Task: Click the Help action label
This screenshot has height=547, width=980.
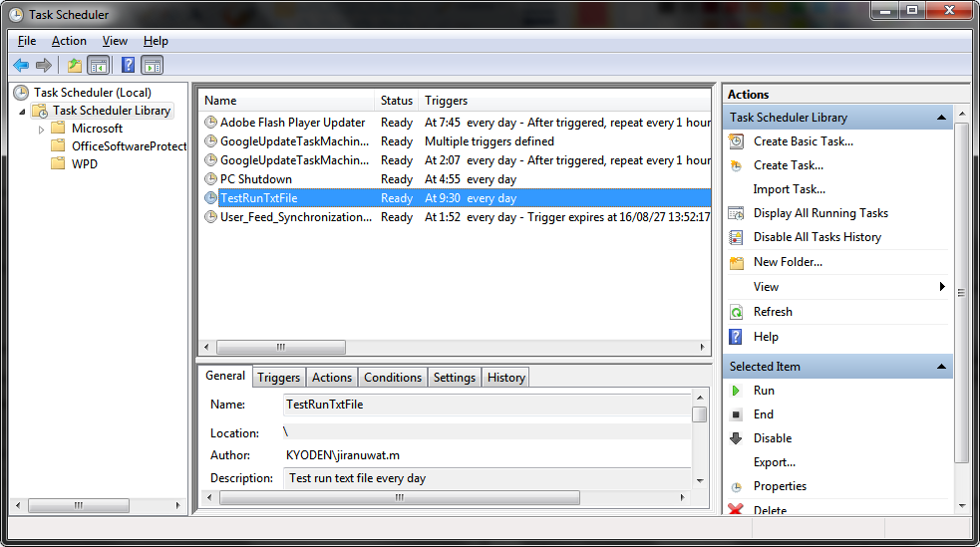Action: (x=766, y=337)
